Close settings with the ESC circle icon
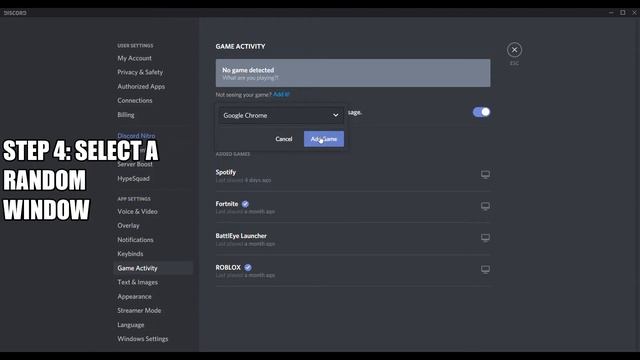Image resolution: width=640 pixels, height=360 pixels. point(514,50)
